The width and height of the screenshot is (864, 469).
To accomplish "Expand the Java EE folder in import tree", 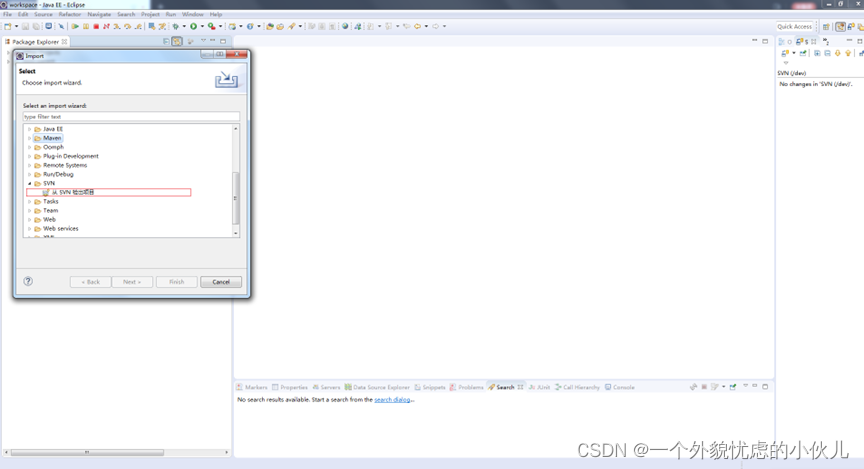I will pos(30,129).
